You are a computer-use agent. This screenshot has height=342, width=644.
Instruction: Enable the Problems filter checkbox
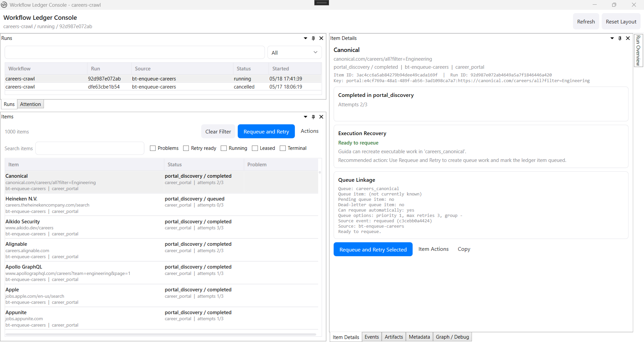pyautogui.click(x=153, y=148)
